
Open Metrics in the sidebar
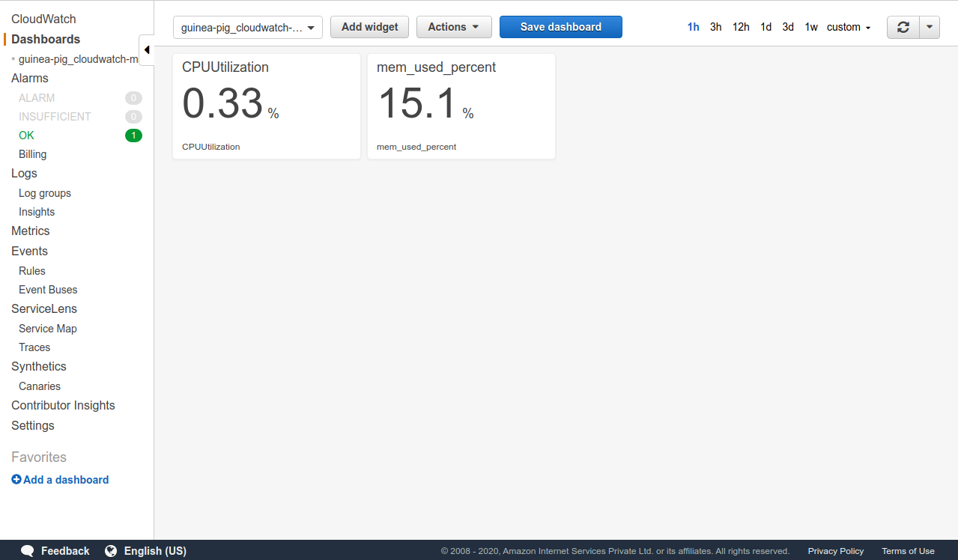click(30, 231)
